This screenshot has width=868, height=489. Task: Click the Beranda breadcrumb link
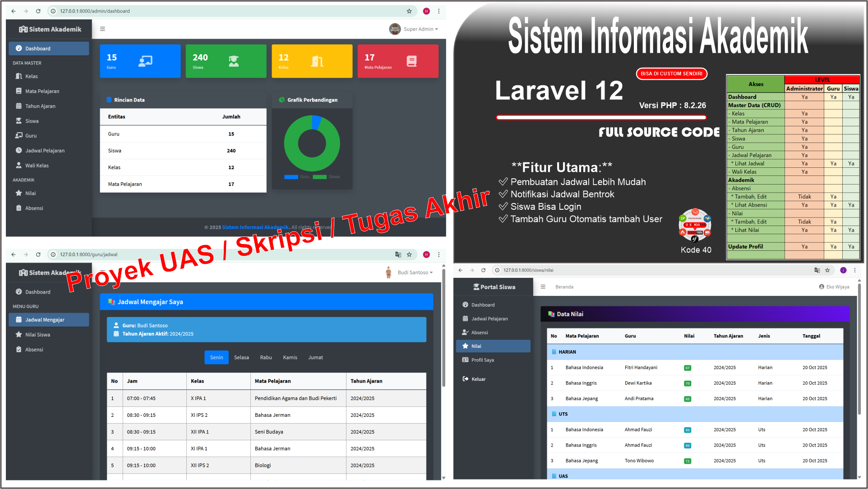(x=564, y=287)
